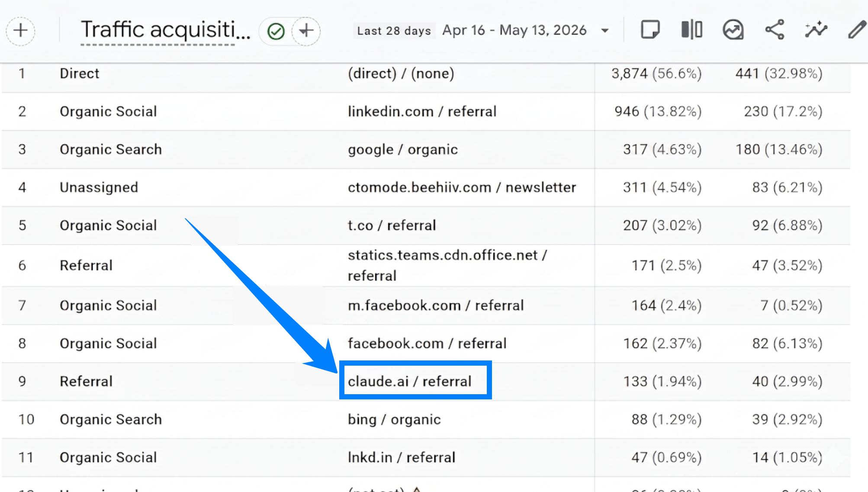Click the 47 (3.52%) value

(787, 265)
